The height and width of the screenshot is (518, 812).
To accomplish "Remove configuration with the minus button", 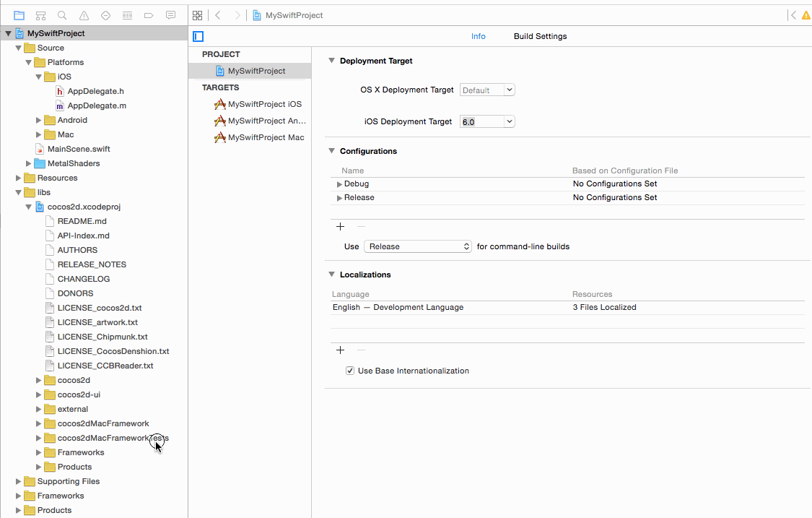I will tap(361, 227).
